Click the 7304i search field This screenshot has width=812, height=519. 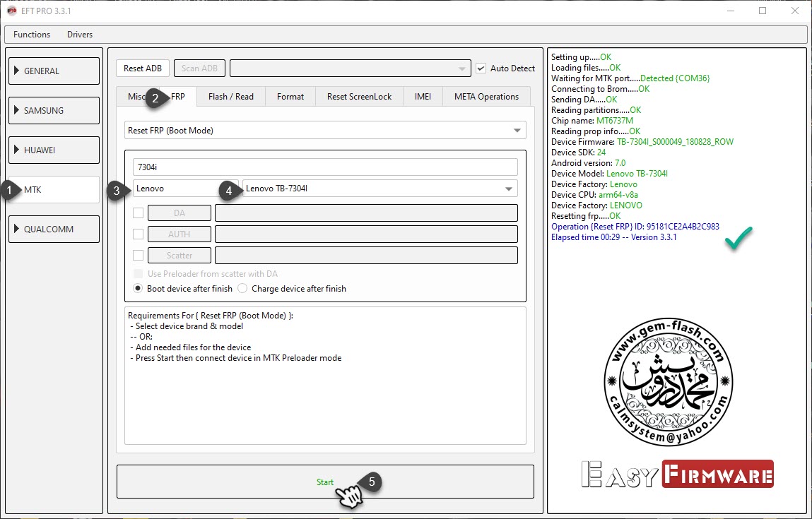tap(325, 167)
